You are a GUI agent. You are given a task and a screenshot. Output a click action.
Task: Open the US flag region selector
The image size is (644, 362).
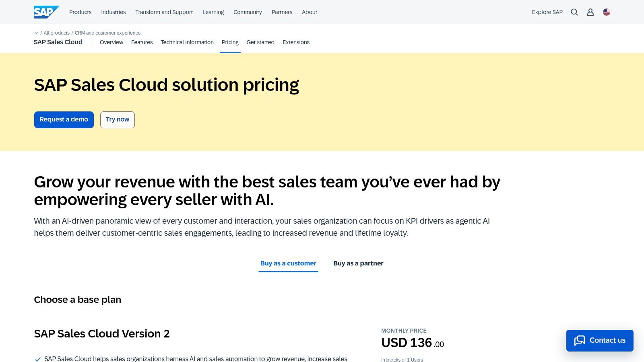coord(606,12)
